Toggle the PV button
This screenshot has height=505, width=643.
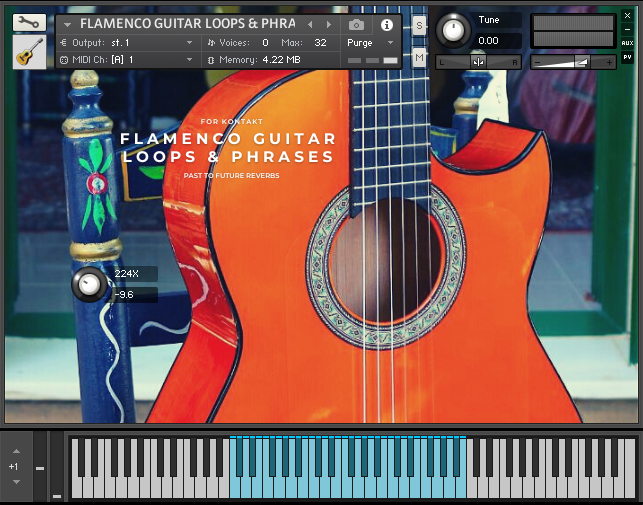[627, 57]
